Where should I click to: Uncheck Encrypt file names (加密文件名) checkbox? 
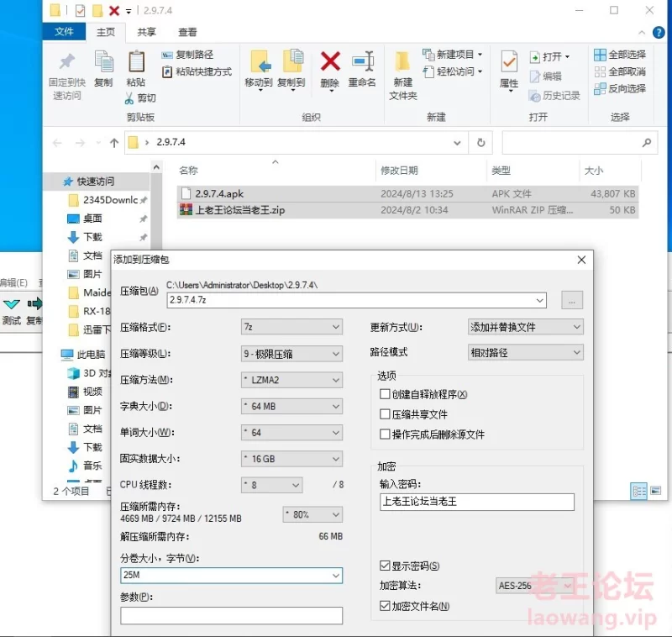[385, 606]
